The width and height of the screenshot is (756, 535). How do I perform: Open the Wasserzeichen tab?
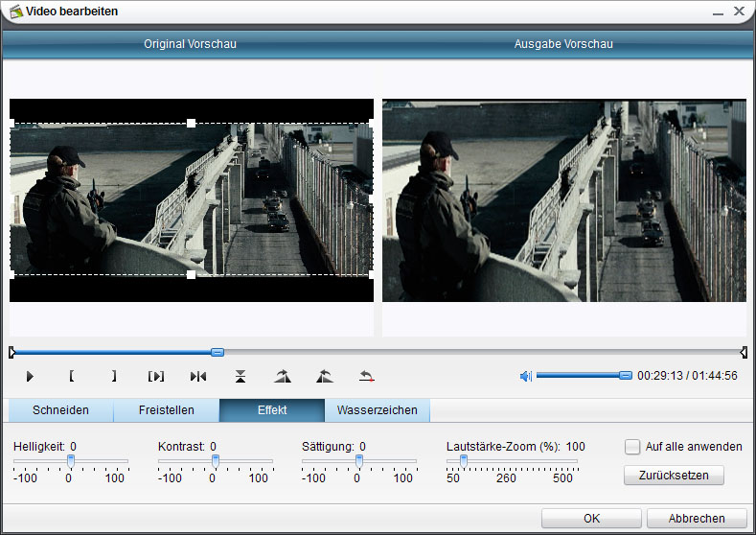tap(377, 410)
